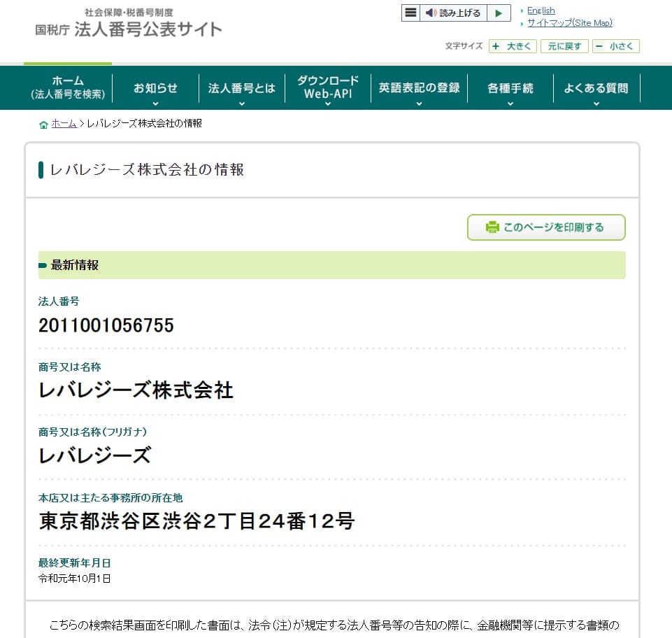Open the よくある質問 navigation menu

point(596,89)
